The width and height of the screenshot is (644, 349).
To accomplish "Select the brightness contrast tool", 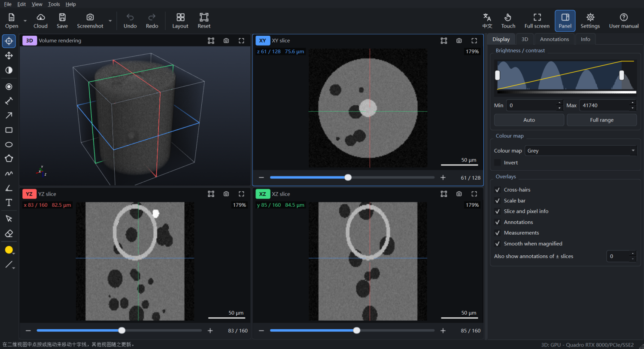I will (9, 70).
